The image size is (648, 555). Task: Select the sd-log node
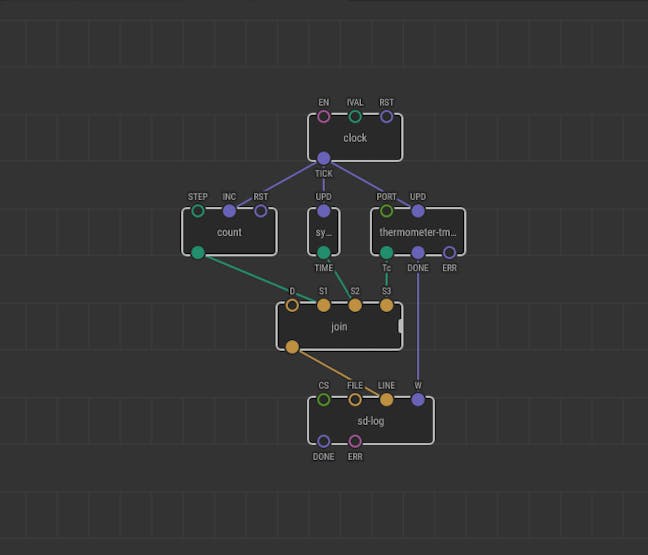click(371, 421)
